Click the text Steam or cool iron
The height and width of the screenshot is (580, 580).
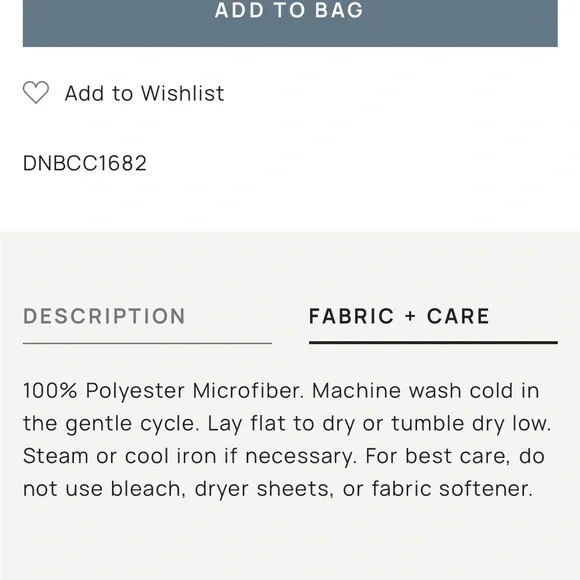click(x=119, y=456)
